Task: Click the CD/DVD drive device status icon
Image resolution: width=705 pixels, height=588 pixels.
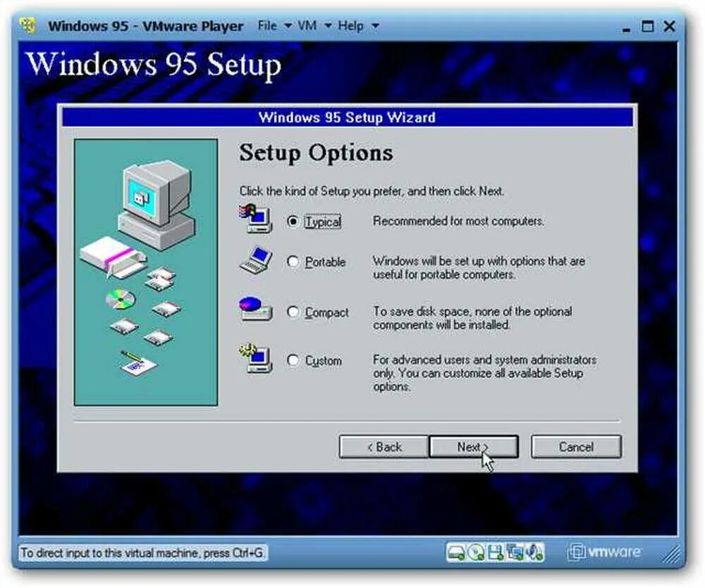Action: (476, 553)
